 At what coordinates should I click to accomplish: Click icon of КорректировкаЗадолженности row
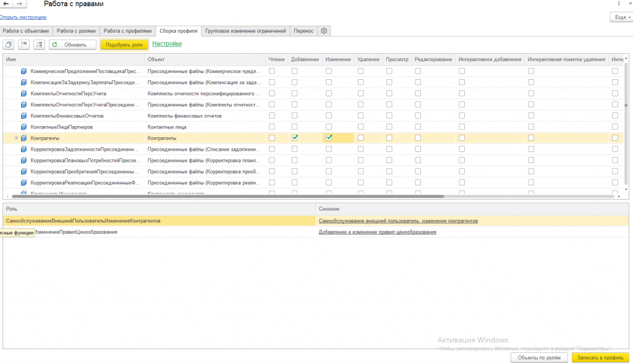click(x=24, y=150)
